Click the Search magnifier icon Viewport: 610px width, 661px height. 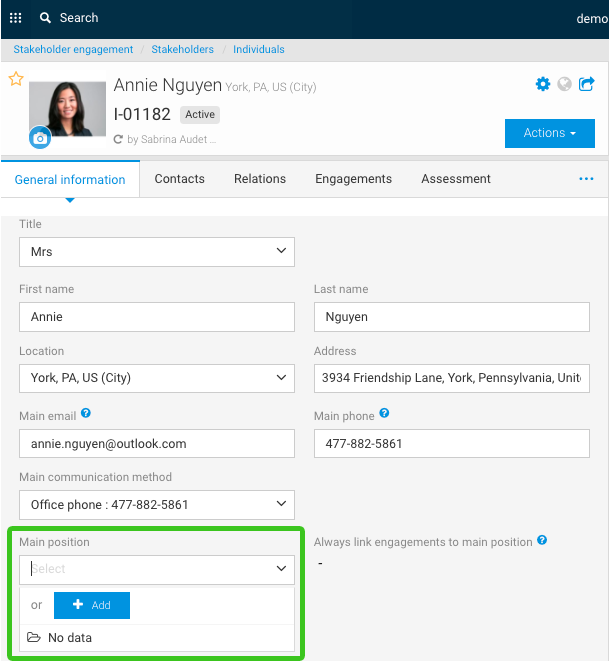pos(45,18)
